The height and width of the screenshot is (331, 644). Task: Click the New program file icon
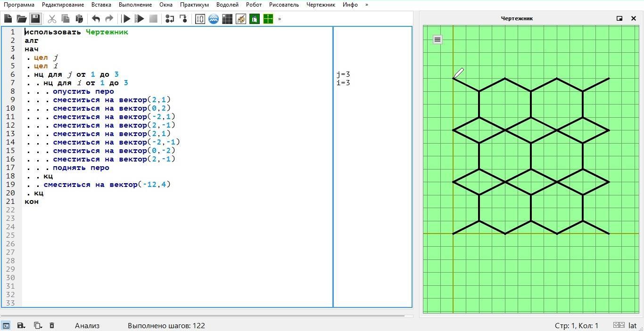point(8,19)
